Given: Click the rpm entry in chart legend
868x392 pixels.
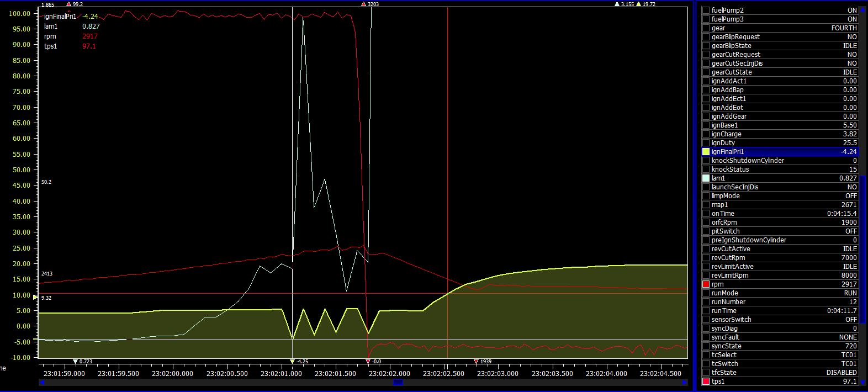Looking at the screenshot, I should click(50, 36).
